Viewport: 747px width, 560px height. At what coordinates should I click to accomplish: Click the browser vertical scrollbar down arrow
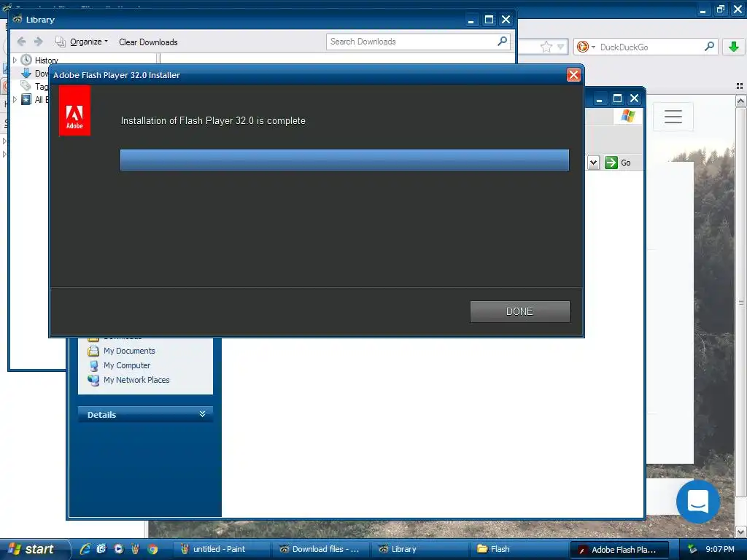pyautogui.click(x=740, y=532)
